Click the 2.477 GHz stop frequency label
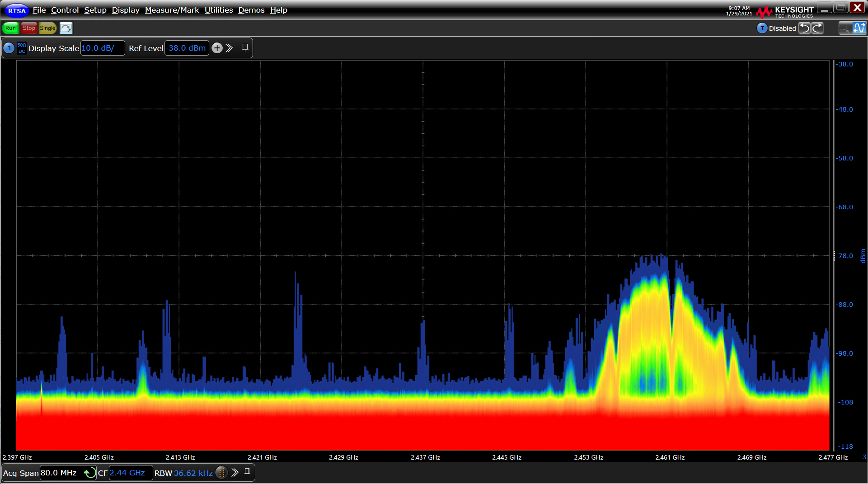Image resolution: width=868 pixels, height=484 pixels. 833,457
